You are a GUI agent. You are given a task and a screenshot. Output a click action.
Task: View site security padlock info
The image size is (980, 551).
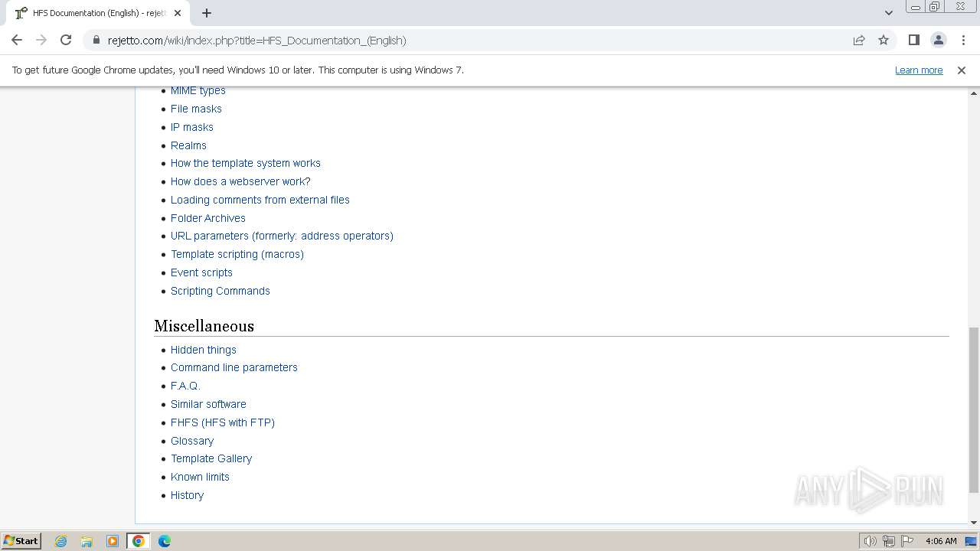(x=96, y=40)
